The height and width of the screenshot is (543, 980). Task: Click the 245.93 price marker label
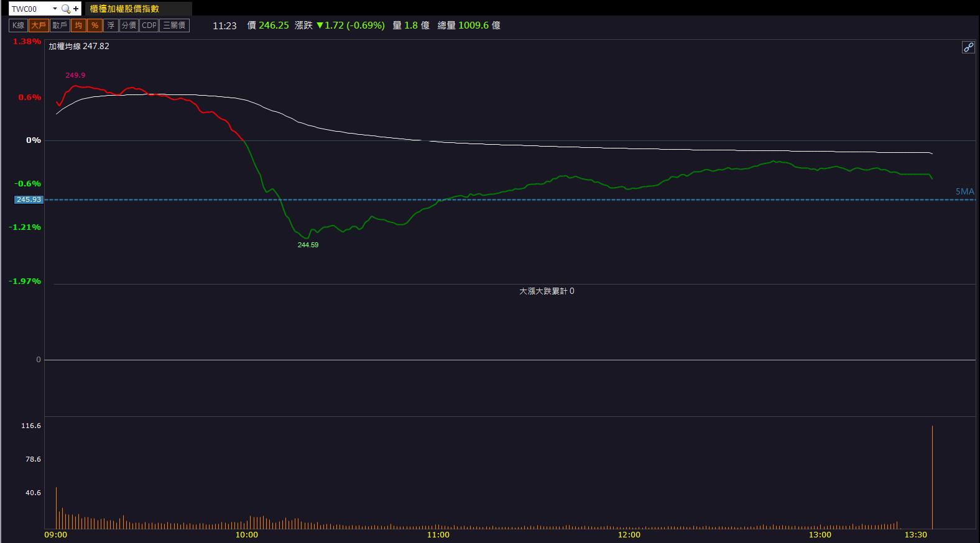[29, 199]
